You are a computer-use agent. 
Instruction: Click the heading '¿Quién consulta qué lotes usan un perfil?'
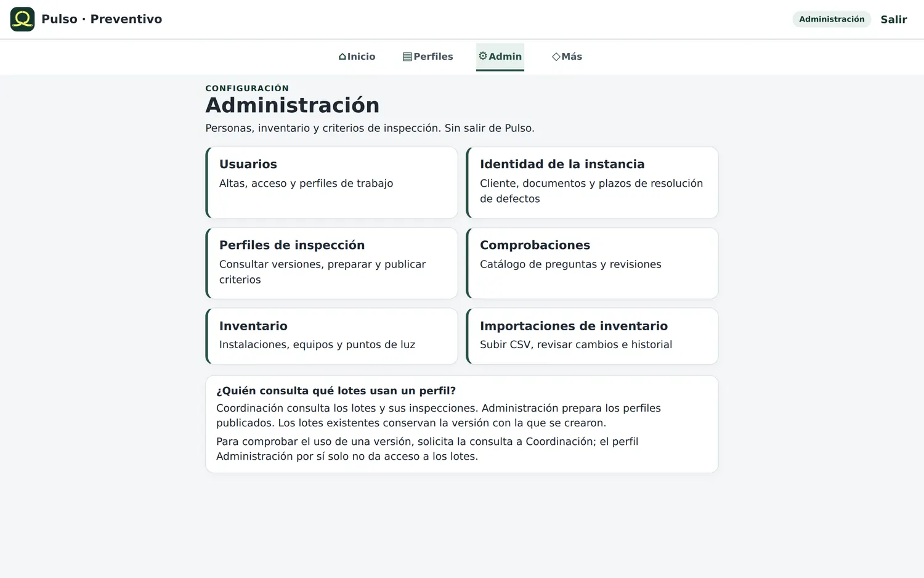tap(336, 391)
